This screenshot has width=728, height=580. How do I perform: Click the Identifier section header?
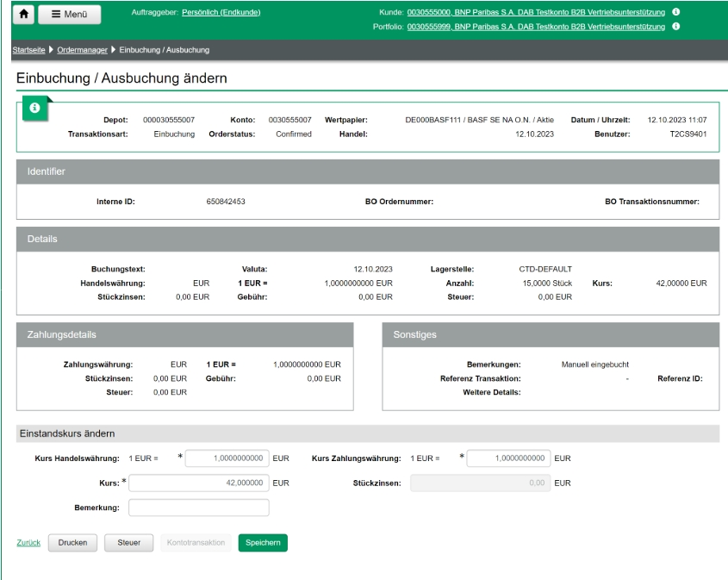(x=368, y=172)
